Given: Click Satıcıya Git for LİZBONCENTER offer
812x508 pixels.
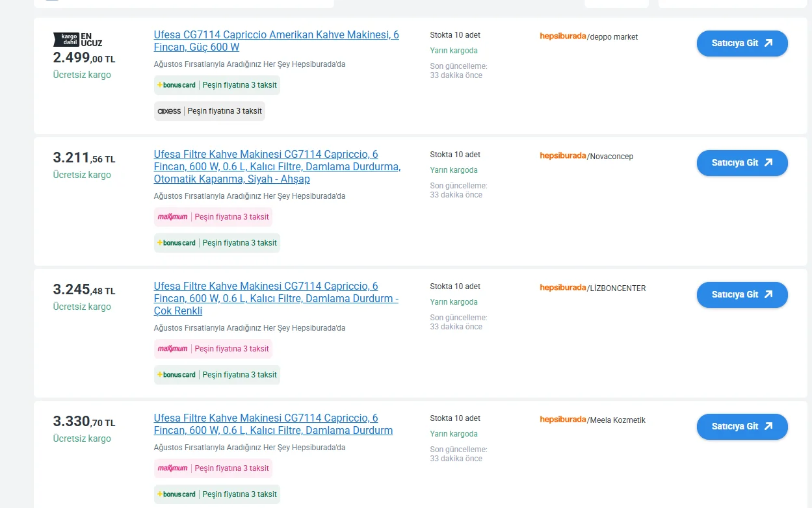Looking at the screenshot, I should [742, 295].
